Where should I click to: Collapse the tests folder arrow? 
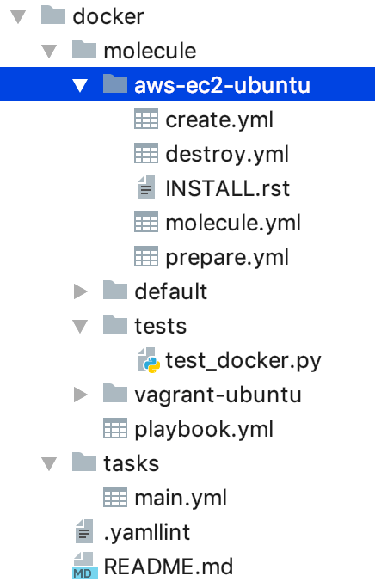(x=80, y=327)
